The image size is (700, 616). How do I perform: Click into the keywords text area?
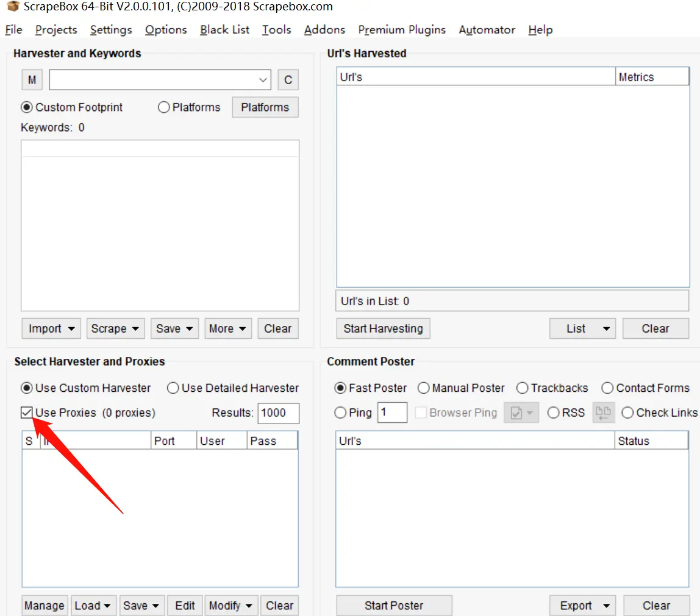(160, 225)
